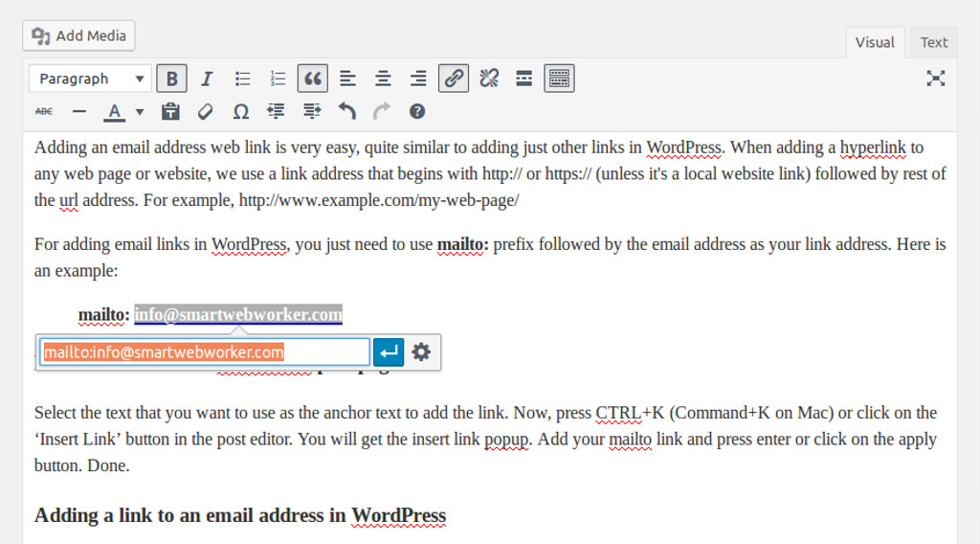
Task: Toggle Paste as text
Action: 170,111
